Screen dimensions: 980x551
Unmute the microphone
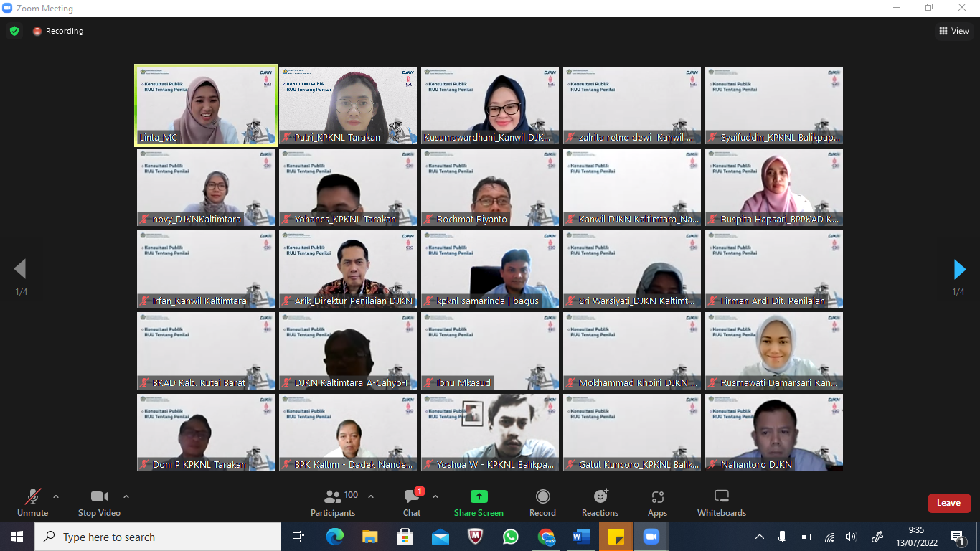click(x=32, y=497)
